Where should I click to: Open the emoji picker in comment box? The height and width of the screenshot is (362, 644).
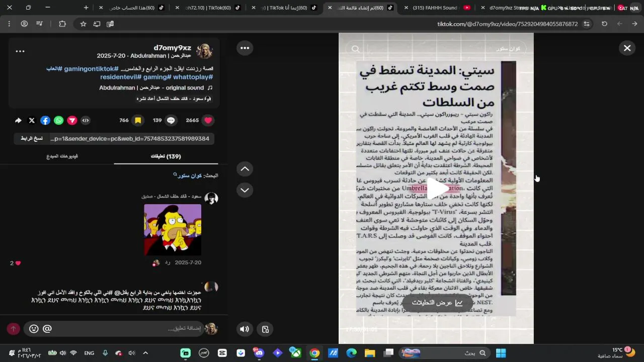click(34, 329)
